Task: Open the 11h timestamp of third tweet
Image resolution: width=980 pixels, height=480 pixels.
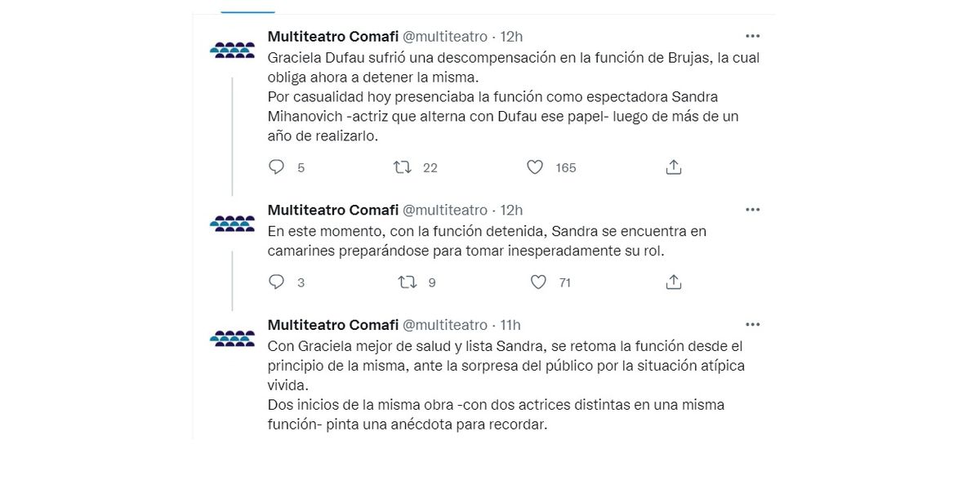Action: tap(509, 326)
